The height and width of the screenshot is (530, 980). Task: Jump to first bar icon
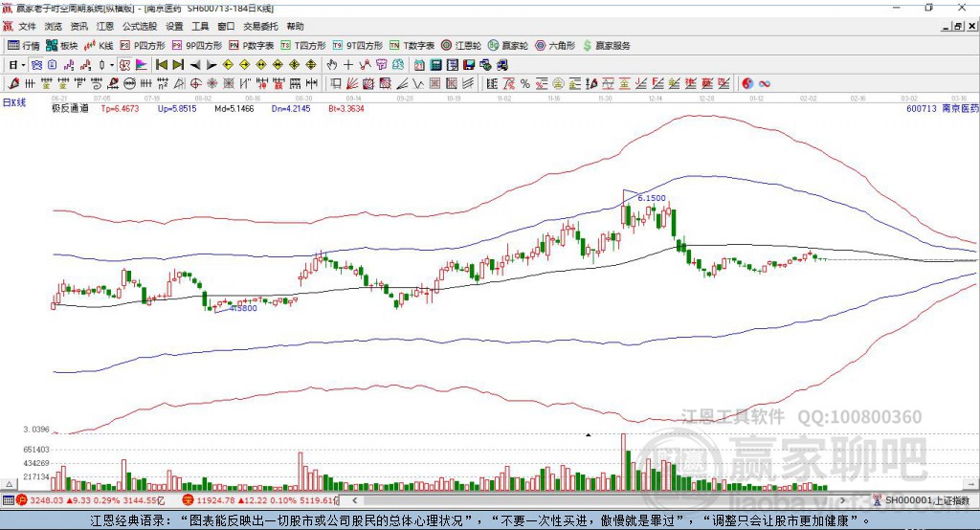click(x=161, y=65)
